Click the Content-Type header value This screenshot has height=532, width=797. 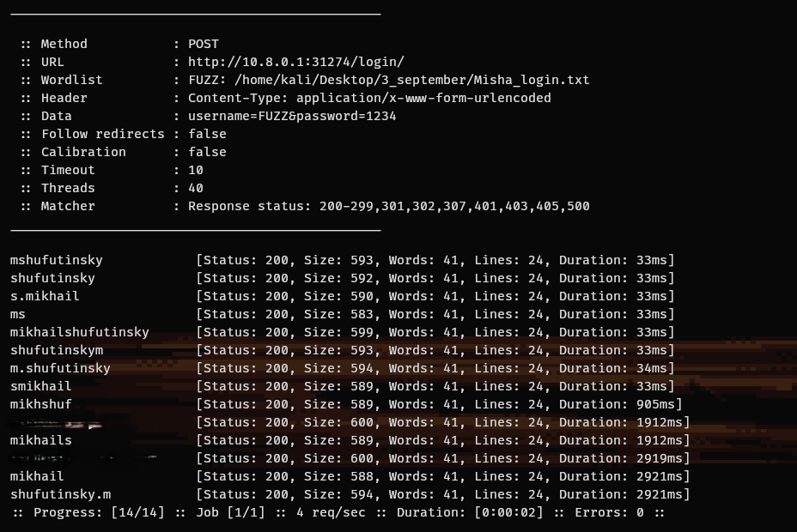point(369,98)
